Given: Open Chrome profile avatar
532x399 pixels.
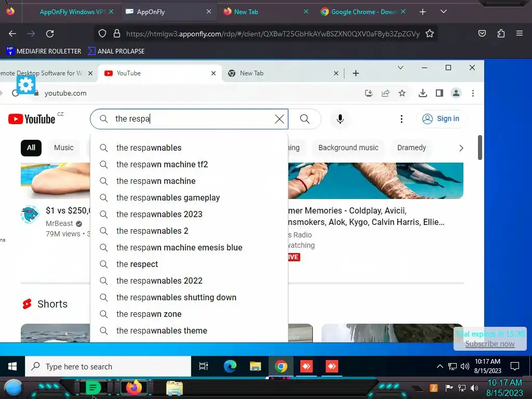Looking at the screenshot, I should pyautogui.click(x=456, y=93).
